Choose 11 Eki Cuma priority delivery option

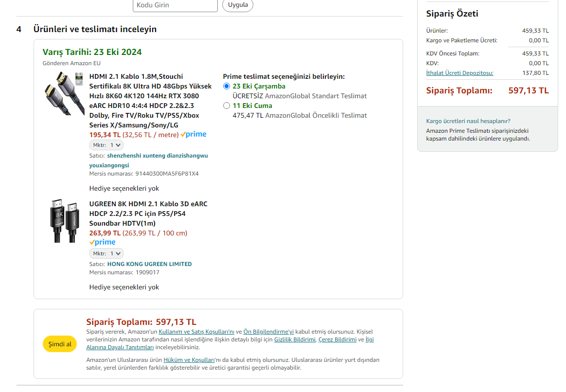(226, 106)
